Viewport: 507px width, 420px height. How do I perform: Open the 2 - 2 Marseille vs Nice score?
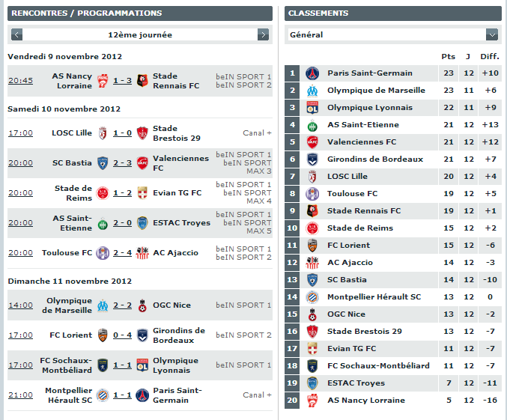122,305
